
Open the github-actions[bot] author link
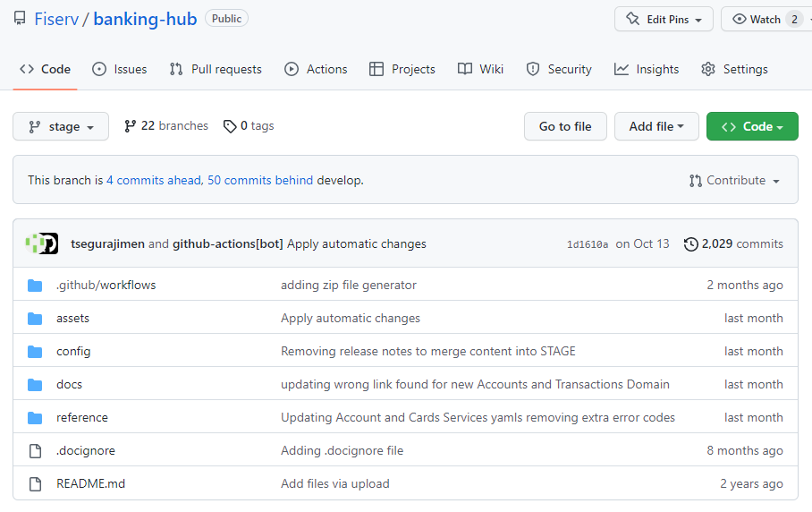tap(228, 244)
